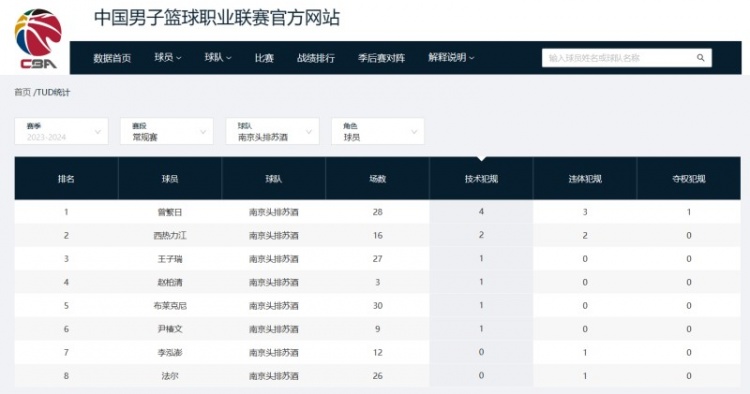750x394 pixels.
Task: Expand the 球队 南京头排苏酒 dropdown
Action: [273, 131]
